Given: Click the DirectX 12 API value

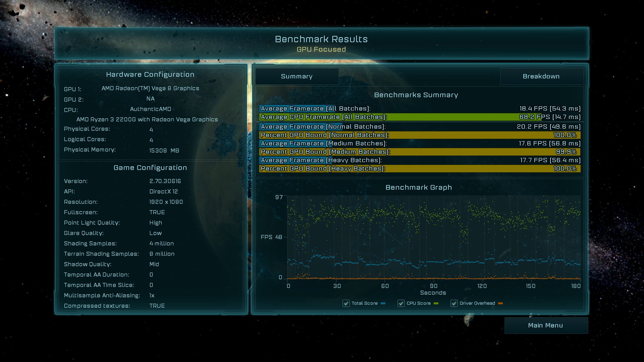Looking at the screenshot, I should click(164, 191).
